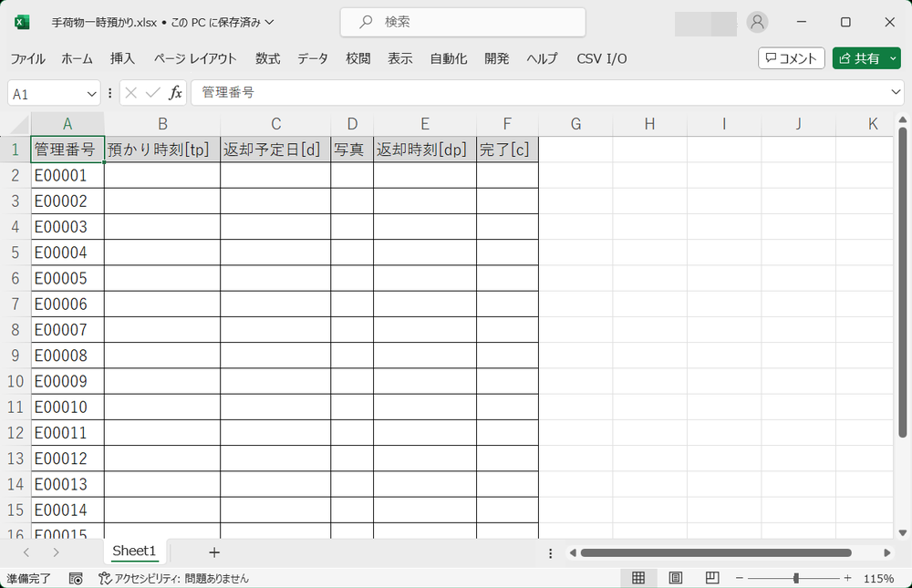Open the データ ribbon tab
Viewport: 912px width, 588px height.
[x=313, y=58]
